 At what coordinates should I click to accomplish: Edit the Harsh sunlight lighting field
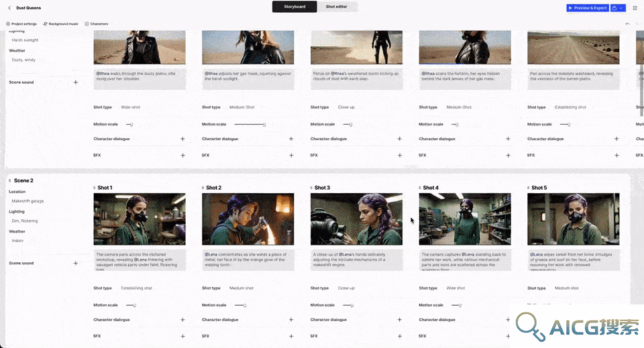click(25, 40)
